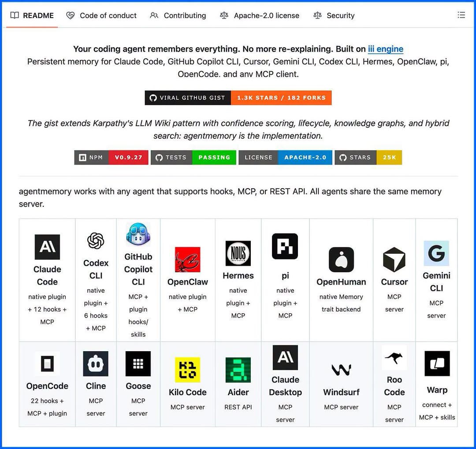Image resolution: width=476 pixels, height=449 pixels.
Task: Click the Kilo Code yellow logo
Action: pos(188,370)
